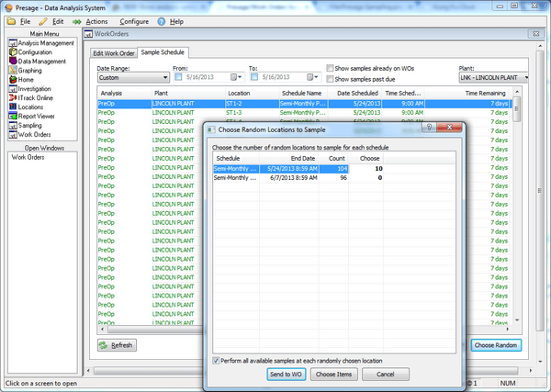Click the File menu folder icon

point(11,21)
